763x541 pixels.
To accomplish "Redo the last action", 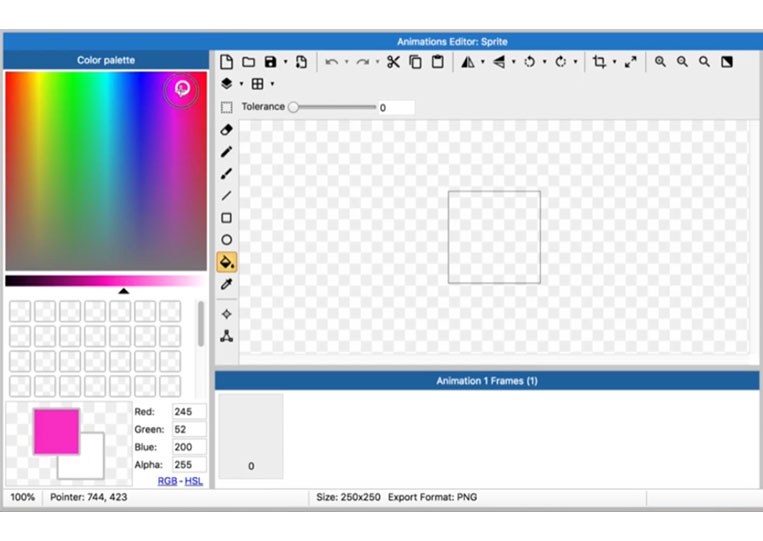I will [x=363, y=62].
